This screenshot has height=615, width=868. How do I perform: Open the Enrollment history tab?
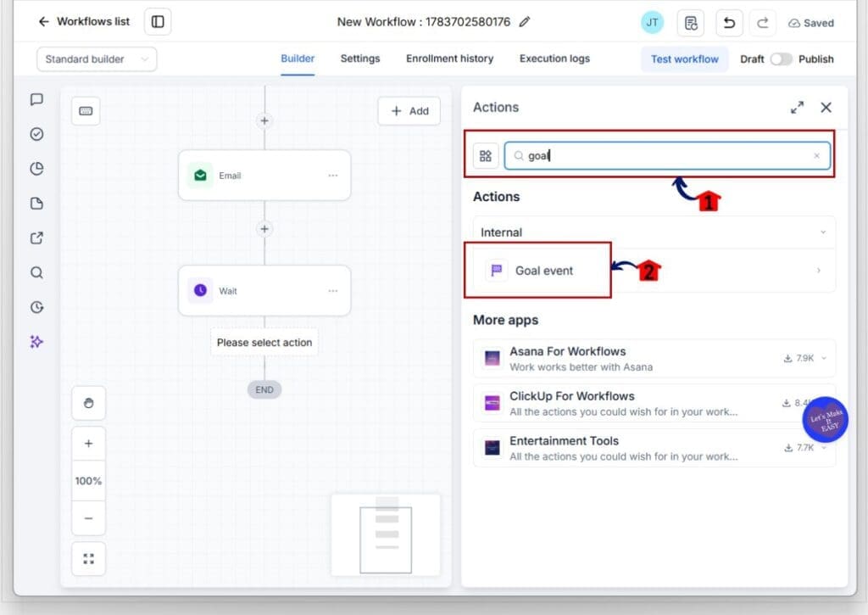tap(449, 59)
